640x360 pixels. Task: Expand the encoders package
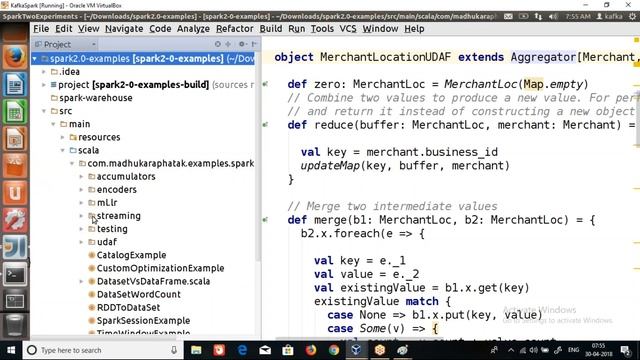[x=81, y=189]
